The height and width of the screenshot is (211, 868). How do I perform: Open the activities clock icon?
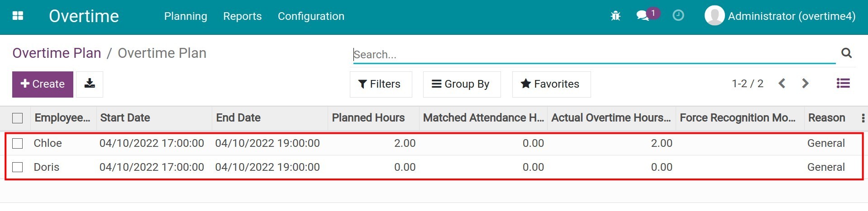(678, 16)
